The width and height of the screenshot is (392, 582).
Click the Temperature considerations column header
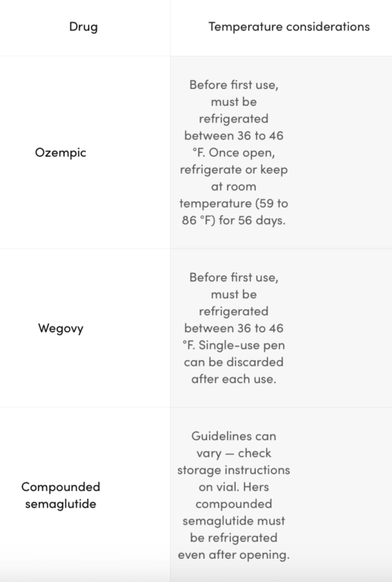click(289, 27)
